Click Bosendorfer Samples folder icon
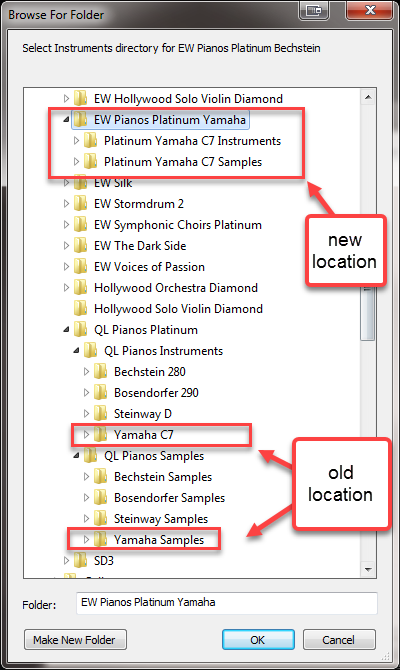 click(x=100, y=497)
